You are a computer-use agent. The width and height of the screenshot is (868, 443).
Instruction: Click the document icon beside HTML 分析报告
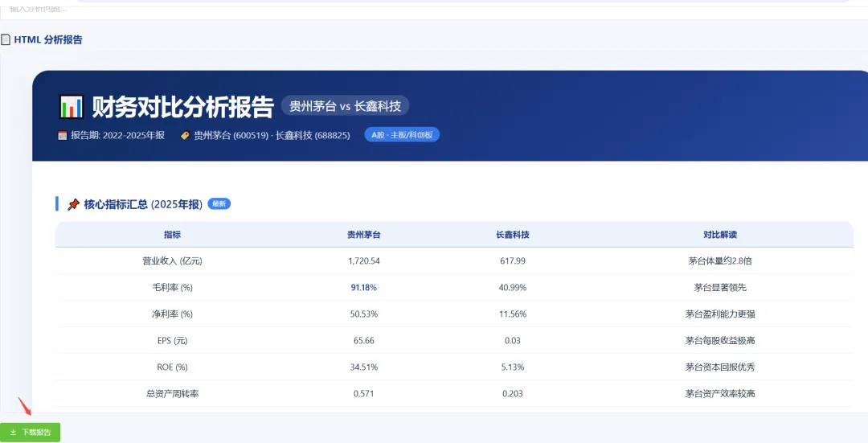(x=6, y=40)
